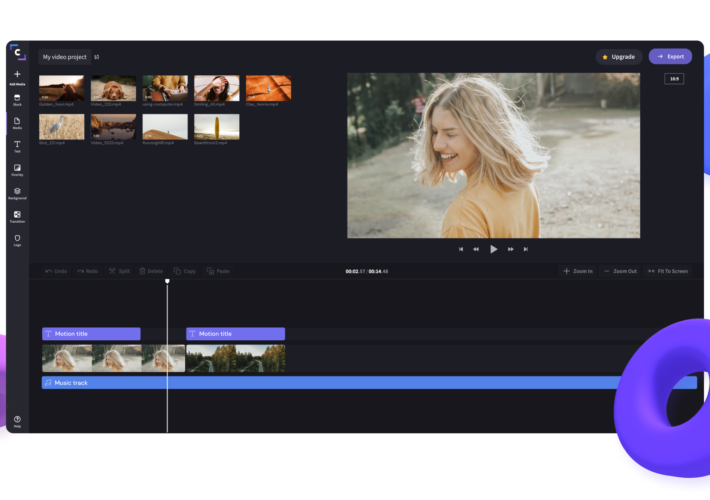Click the My video project name field

[64, 57]
